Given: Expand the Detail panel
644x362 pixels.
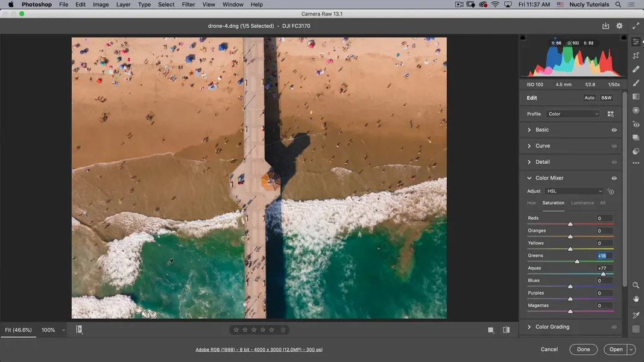Looking at the screenshot, I should point(529,161).
